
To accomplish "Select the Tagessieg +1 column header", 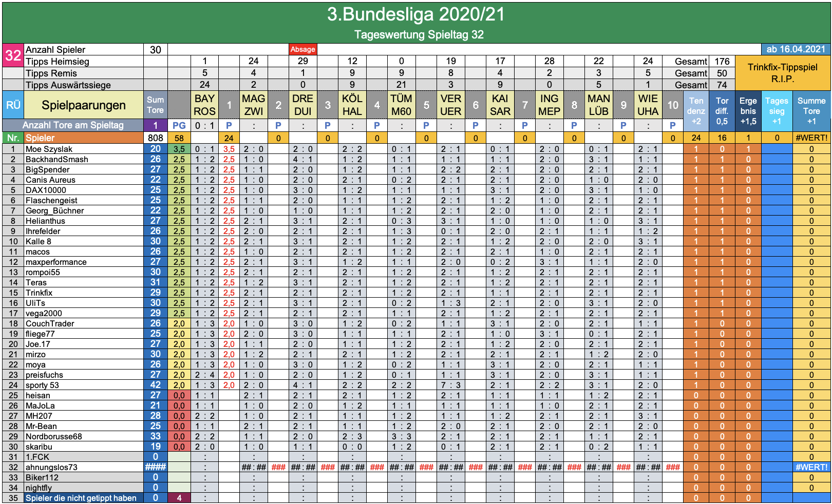I will 777,111.
